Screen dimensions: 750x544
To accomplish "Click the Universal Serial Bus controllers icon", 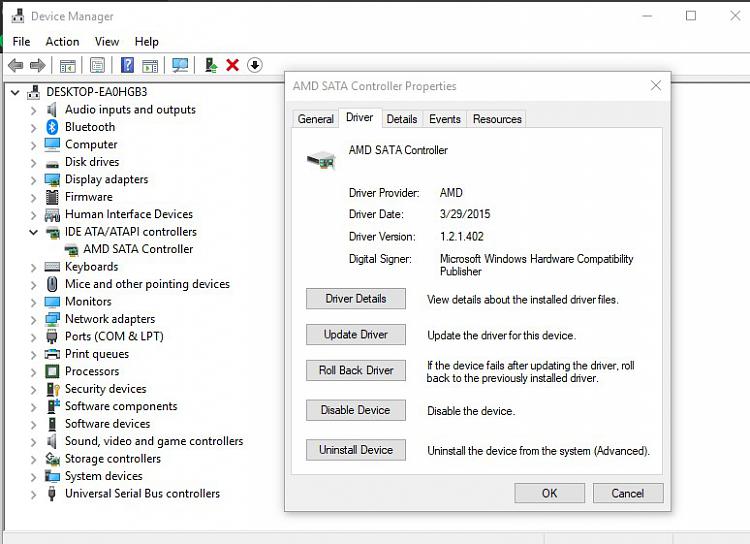I will (52, 493).
